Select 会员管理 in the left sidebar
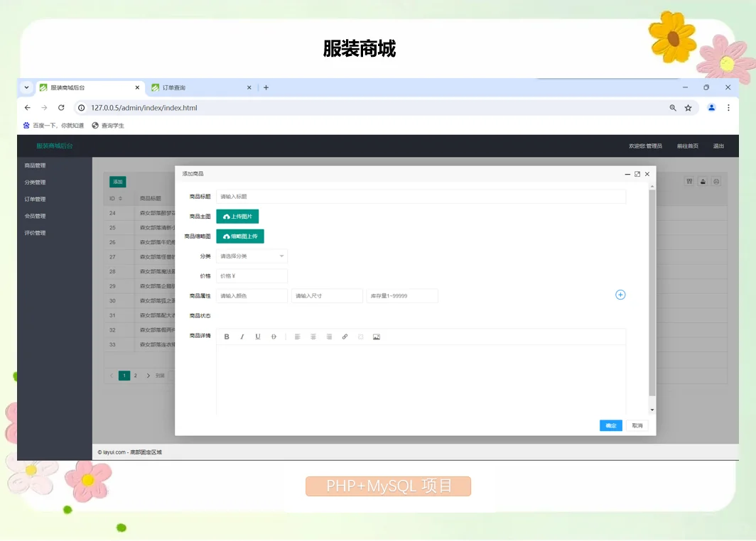This screenshot has width=756, height=541. point(35,216)
